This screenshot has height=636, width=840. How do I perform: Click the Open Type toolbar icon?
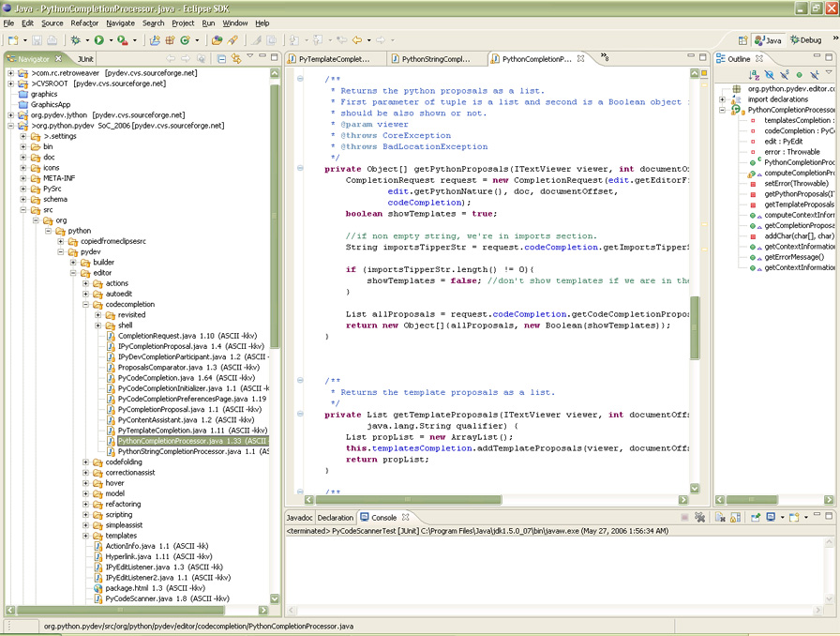coord(217,40)
